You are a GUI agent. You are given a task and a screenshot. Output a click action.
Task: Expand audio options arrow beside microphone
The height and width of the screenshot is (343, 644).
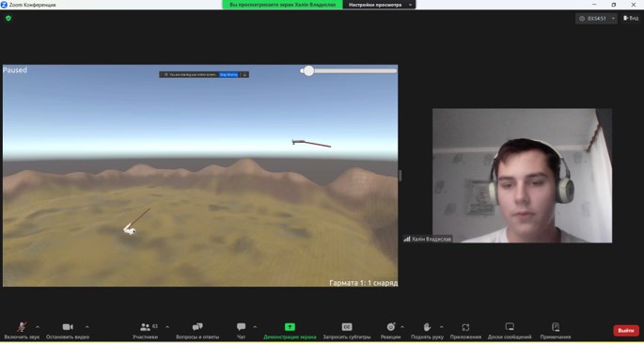coord(38,327)
